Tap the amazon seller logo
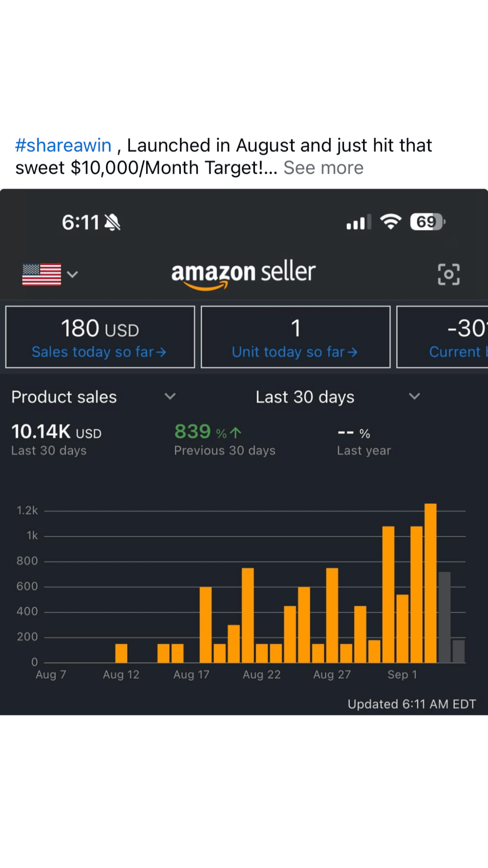Image resolution: width=488 pixels, height=868 pixels. point(244,274)
